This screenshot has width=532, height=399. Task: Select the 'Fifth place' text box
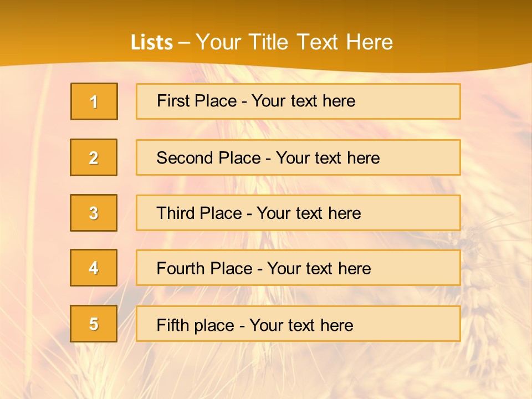click(298, 324)
